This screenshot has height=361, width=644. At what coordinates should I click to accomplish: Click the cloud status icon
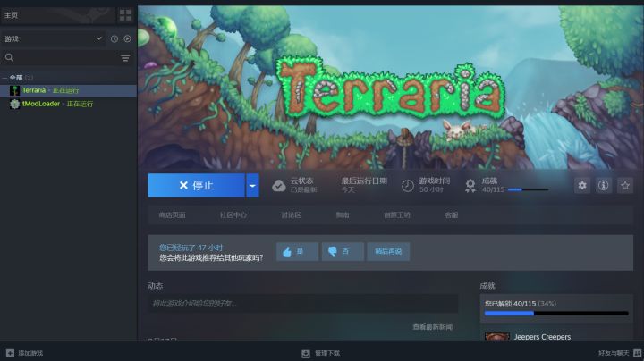click(x=279, y=186)
